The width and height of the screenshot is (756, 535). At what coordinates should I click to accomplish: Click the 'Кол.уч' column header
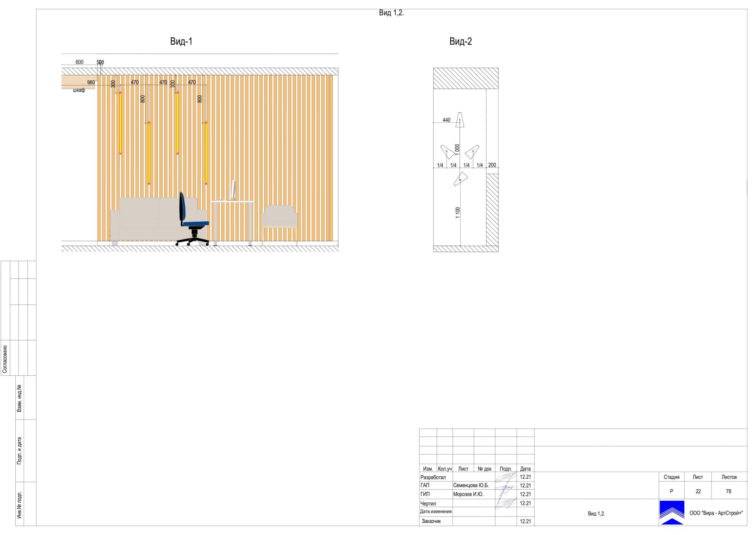tap(445, 469)
